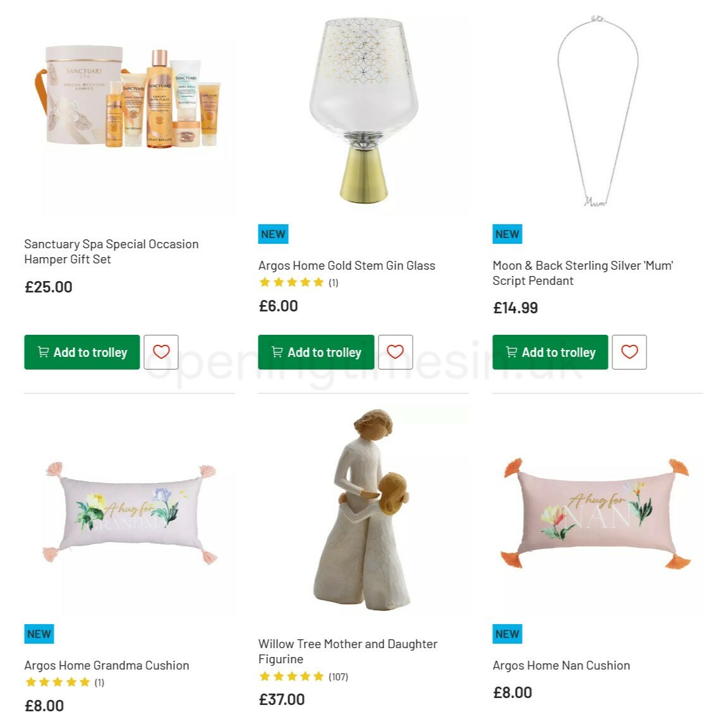728x722 pixels.
Task: Click the trolley icon on Sanctuary Spa button
Action: pos(42,352)
